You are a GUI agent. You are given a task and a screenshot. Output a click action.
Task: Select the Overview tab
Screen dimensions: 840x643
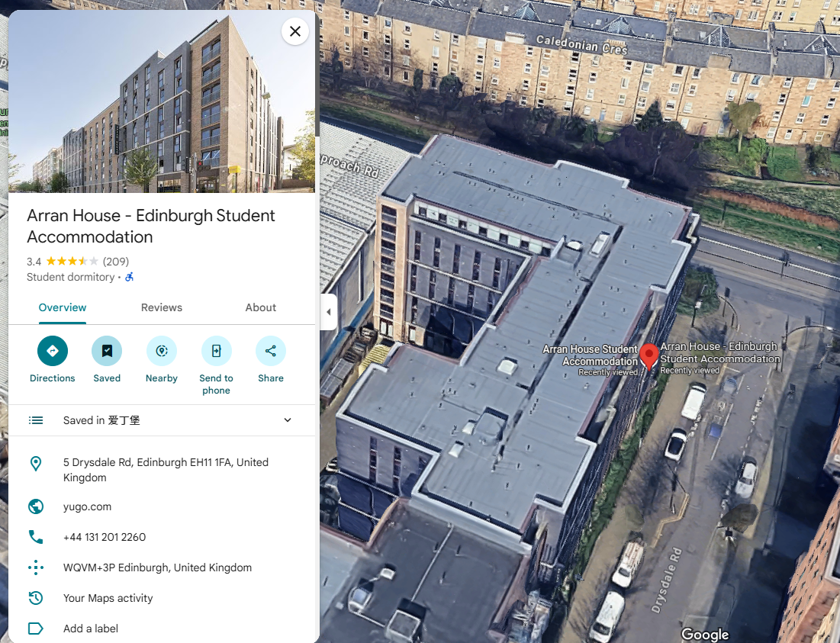(x=62, y=307)
